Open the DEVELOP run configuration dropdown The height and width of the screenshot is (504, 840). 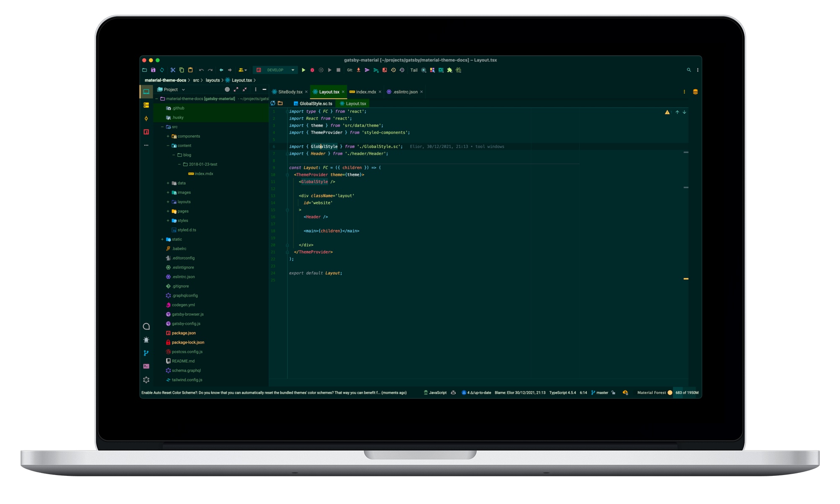coord(276,70)
